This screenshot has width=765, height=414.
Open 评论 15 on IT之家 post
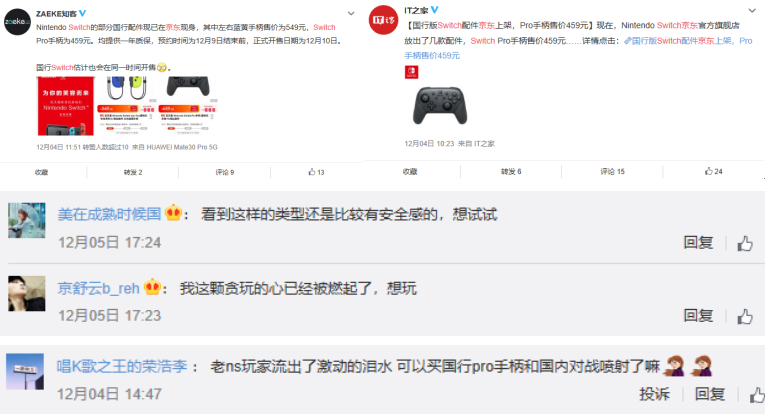[612, 172]
